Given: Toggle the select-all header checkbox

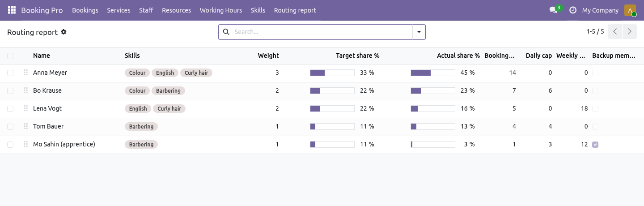Looking at the screenshot, I should pyautogui.click(x=10, y=56).
